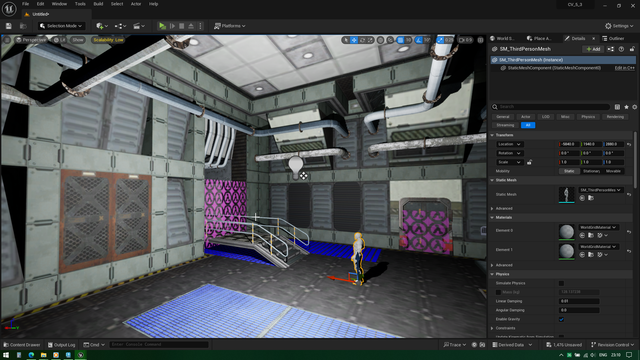Open the play options three-dot menu

[x=200, y=26]
